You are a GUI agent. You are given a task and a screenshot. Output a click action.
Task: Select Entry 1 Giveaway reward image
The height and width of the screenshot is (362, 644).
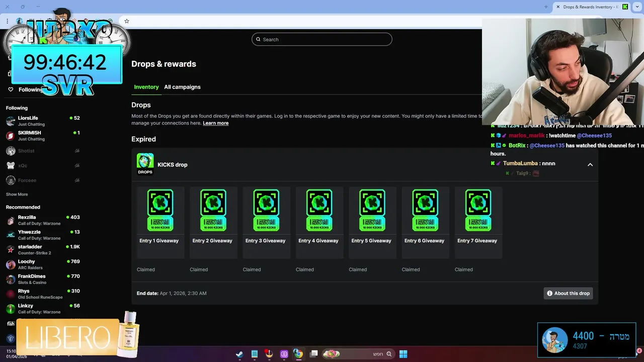tap(160, 210)
